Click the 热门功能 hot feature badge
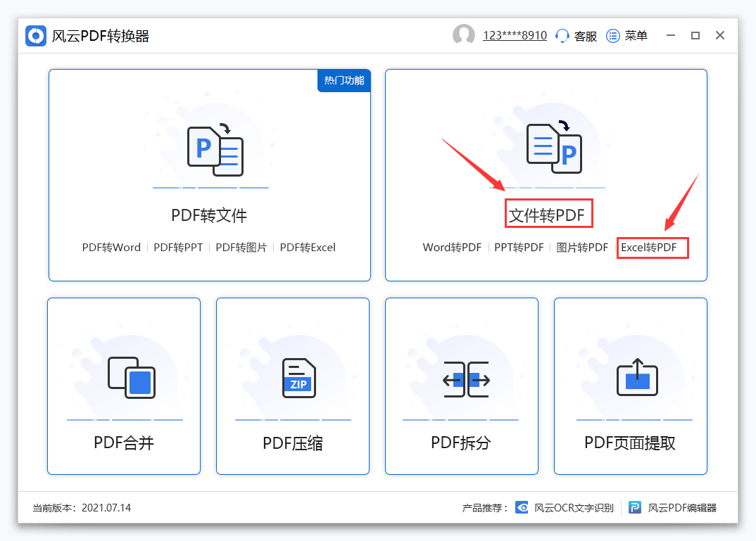The width and height of the screenshot is (756, 541). pos(344,80)
